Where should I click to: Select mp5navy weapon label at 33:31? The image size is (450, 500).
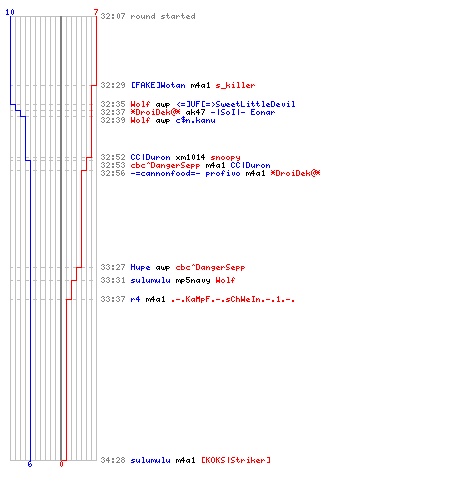193,280
